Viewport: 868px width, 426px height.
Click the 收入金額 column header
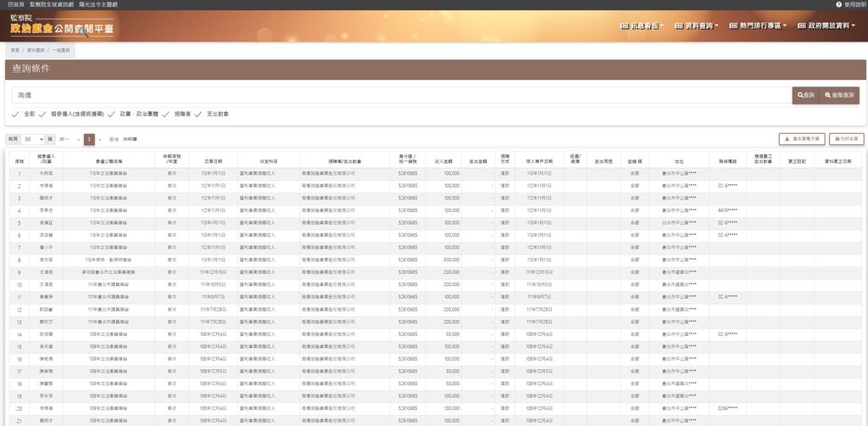click(444, 161)
